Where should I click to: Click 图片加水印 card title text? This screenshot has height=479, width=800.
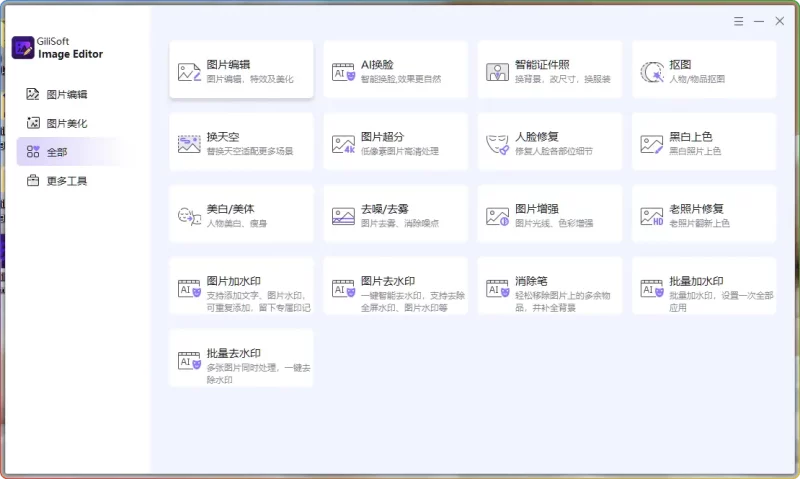[234, 281]
